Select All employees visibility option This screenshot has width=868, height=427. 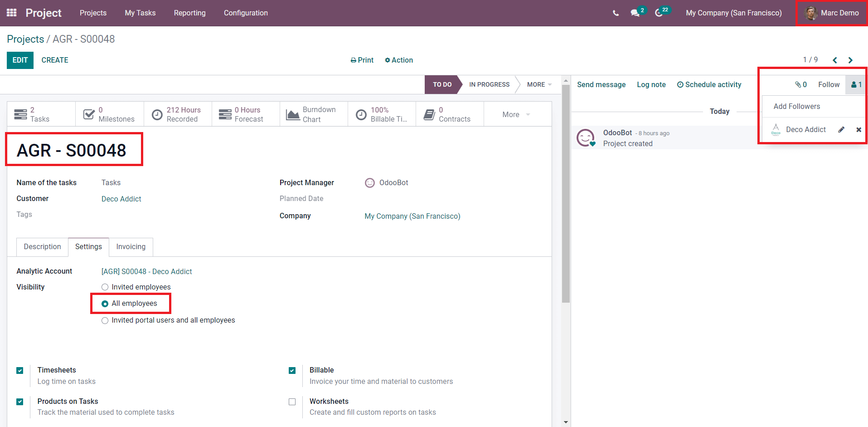pos(105,304)
